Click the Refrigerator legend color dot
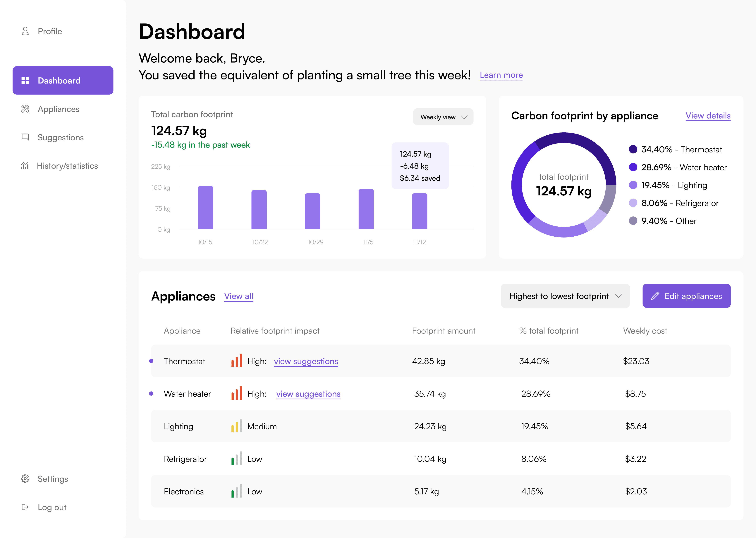The width and height of the screenshot is (756, 538). point(633,203)
